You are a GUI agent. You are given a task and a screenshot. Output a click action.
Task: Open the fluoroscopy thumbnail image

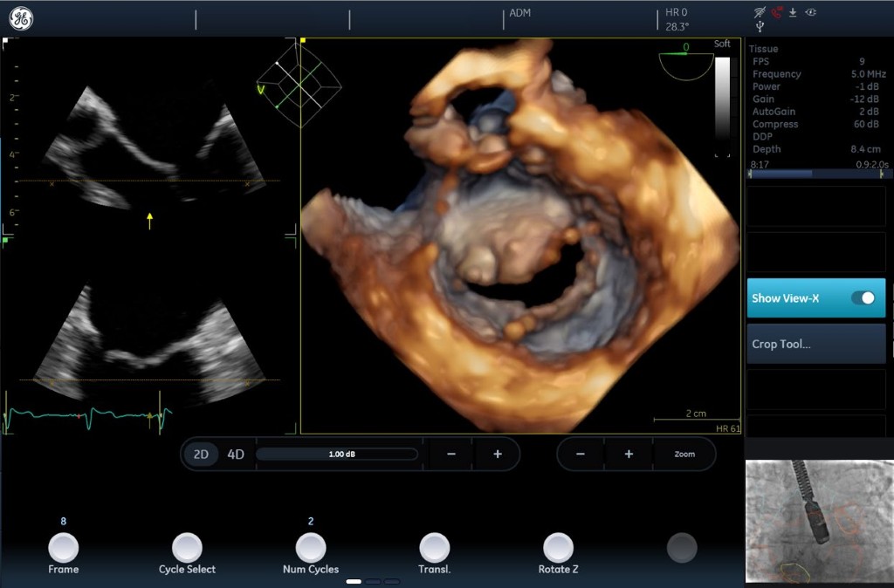[x=819, y=521]
